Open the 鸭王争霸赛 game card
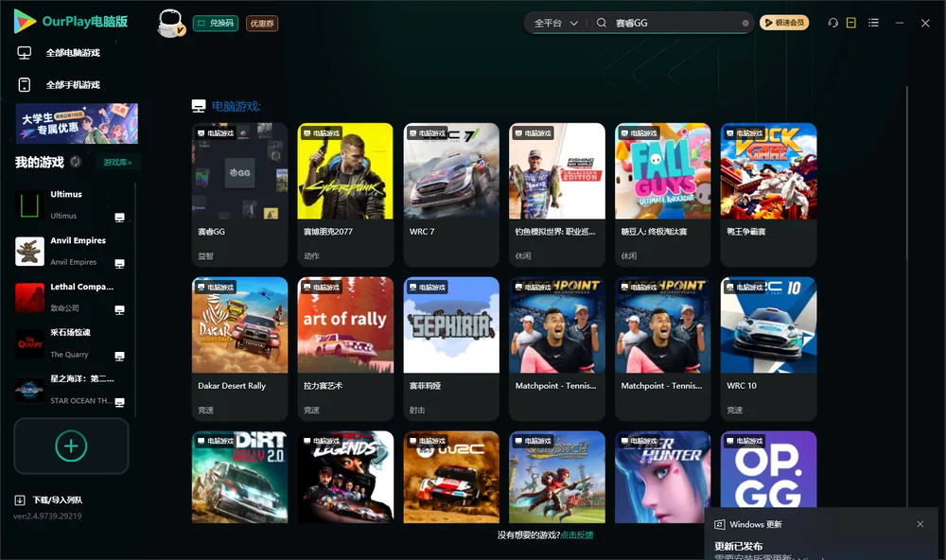This screenshot has height=560, width=946. click(x=768, y=194)
